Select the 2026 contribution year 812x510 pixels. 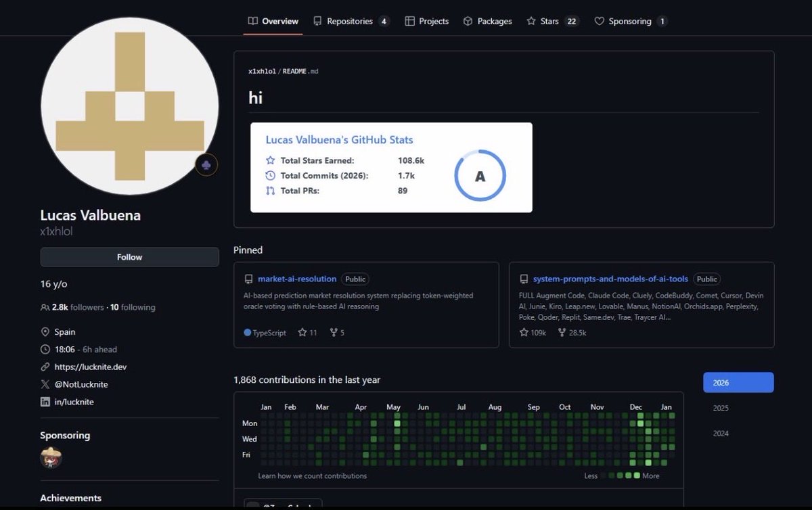738,382
